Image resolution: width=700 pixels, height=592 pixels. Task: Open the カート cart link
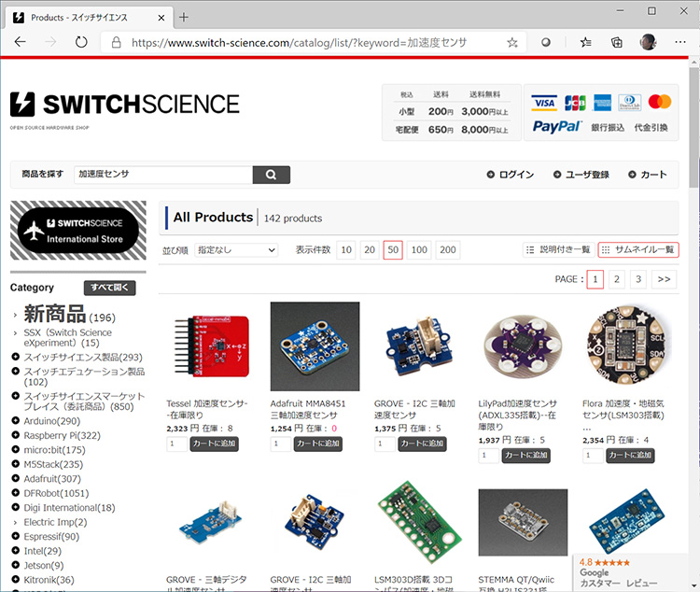click(648, 175)
